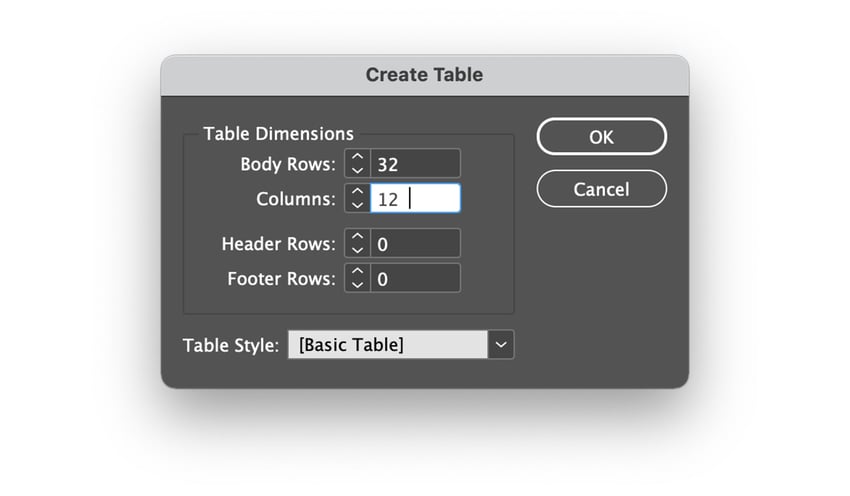Image resolution: width=850 pixels, height=496 pixels.
Task: Click the Body Rows increment up arrow
Action: (x=357, y=158)
